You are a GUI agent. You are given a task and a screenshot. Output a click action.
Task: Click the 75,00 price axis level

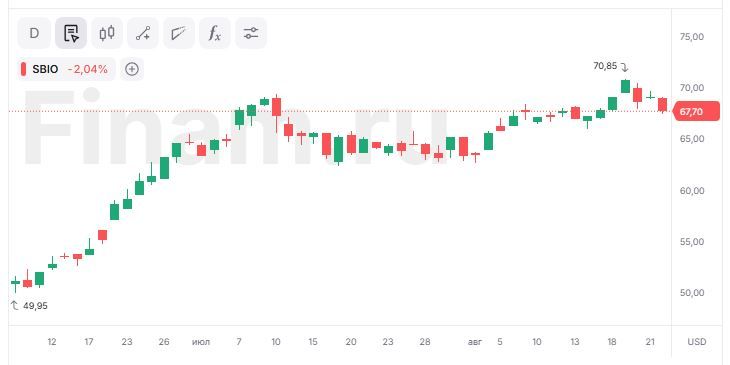click(692, 36)
